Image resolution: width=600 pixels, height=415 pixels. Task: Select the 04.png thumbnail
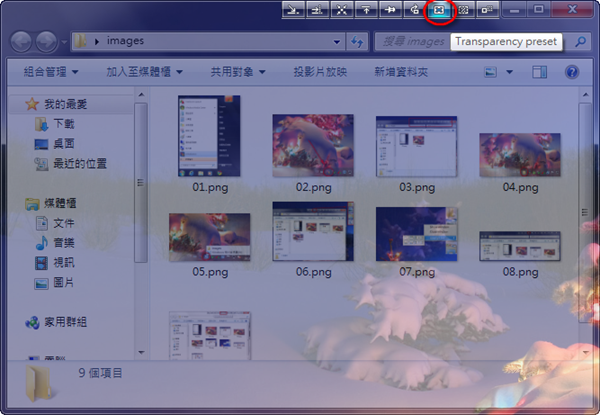click(x=520, y=155)
